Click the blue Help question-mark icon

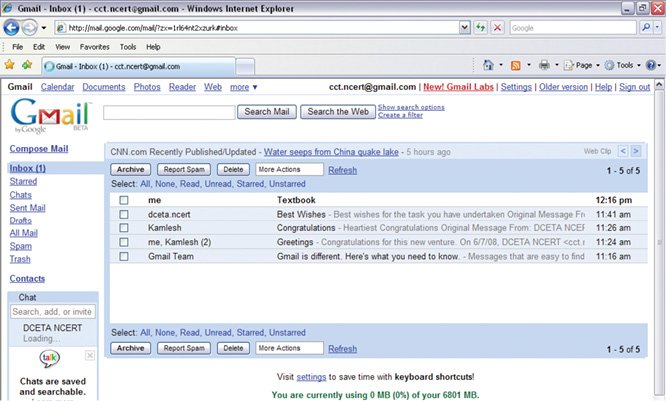pos(650,65)
